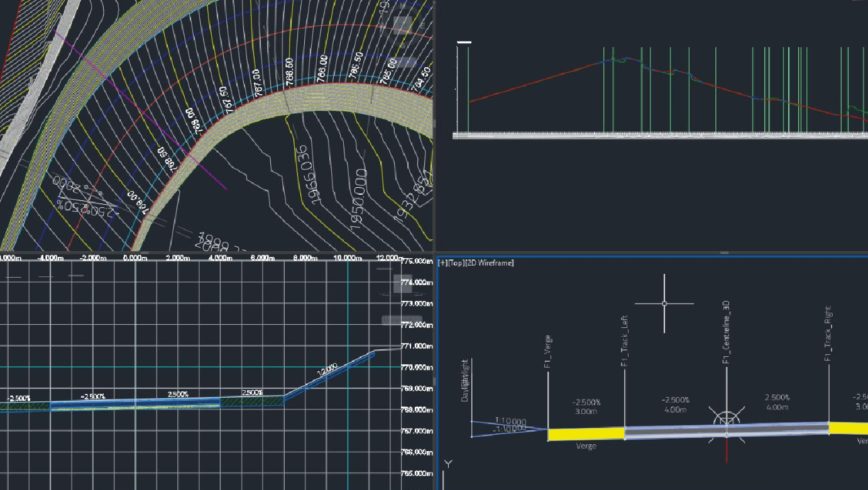868x490 pixels.
Task: Open the [2D Wireframe] visual style menu
Action: [490, 263]
